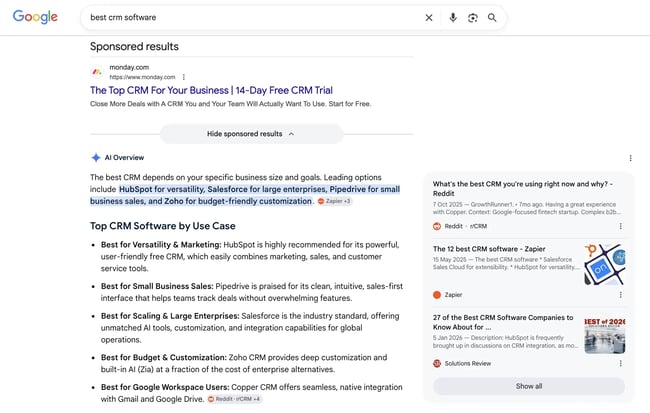650x413 pixels.
Task: Collapse sponsored results with the chevron
Action: click(291, 134)
